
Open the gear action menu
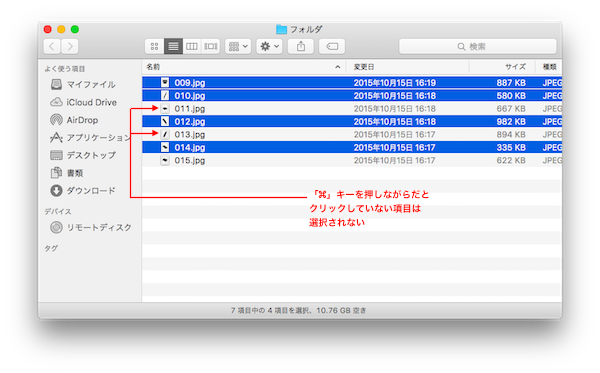point(269,47)
